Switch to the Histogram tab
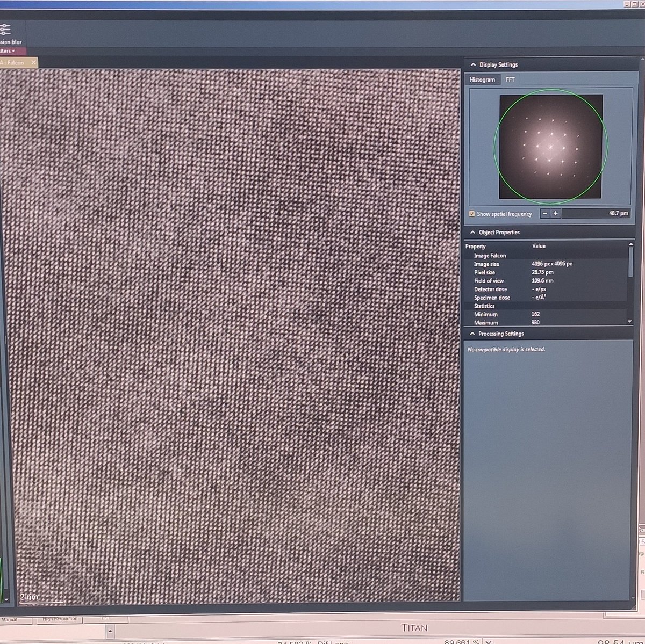The image size is (645, 644). [x=482, y=79]
